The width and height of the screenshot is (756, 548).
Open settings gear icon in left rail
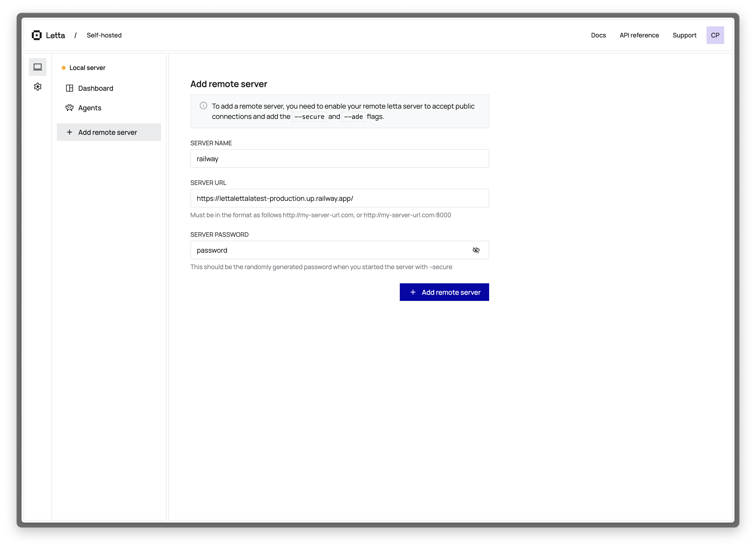[38, 87]
